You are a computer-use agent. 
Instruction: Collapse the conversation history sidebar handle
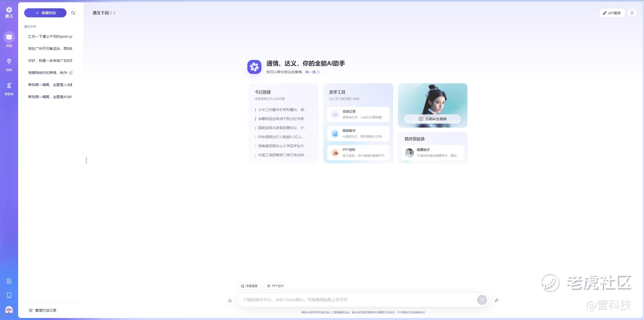[86, 160]
